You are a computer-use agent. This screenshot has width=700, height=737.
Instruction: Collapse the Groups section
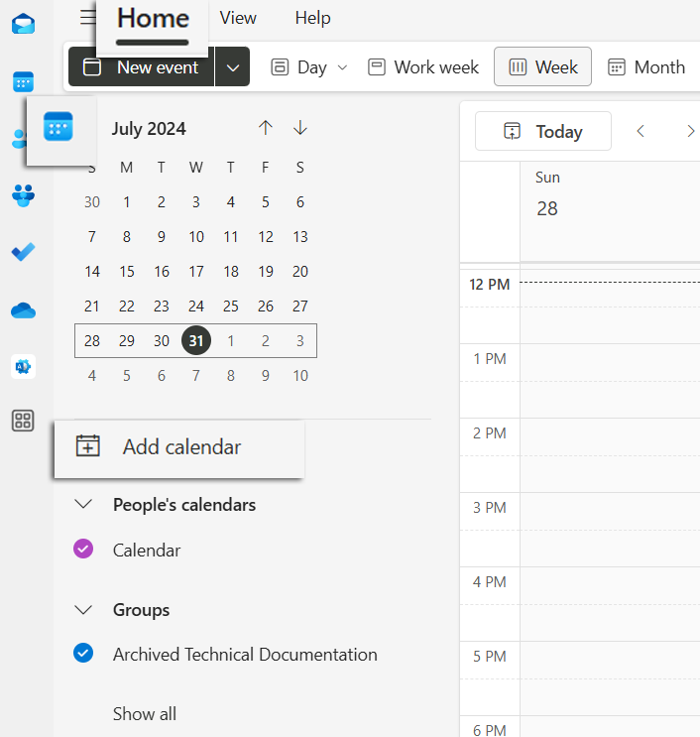click(84, 610)
